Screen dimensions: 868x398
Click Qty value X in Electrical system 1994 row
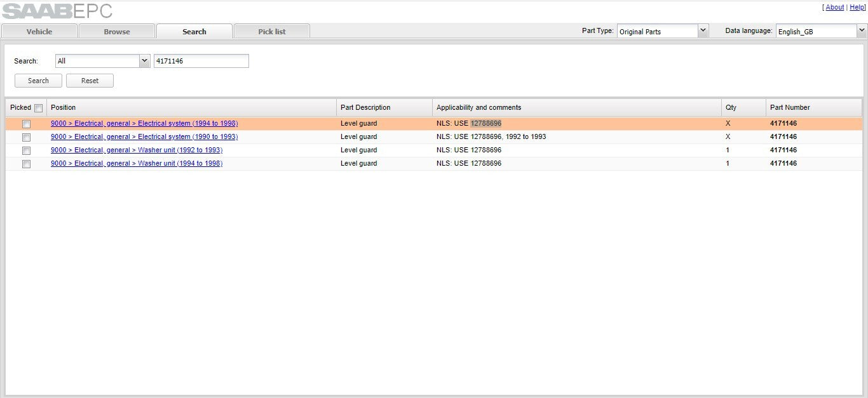point(728,123)
